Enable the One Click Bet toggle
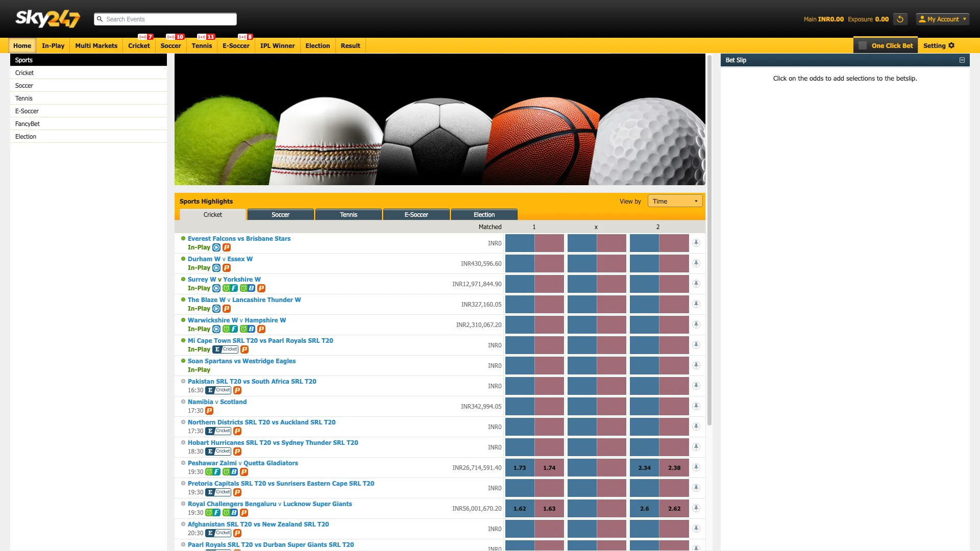 tap(863, 45)
